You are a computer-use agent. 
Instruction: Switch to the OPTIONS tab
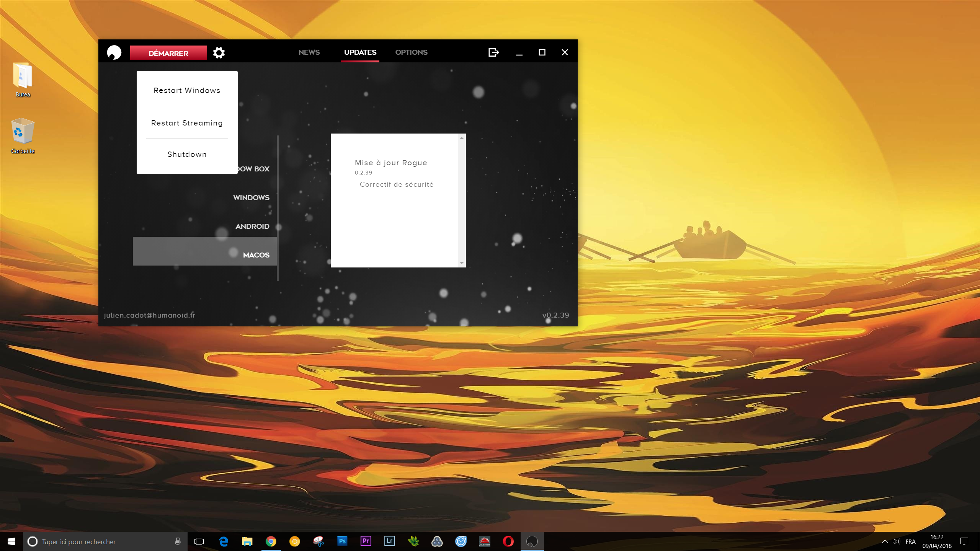411,52
